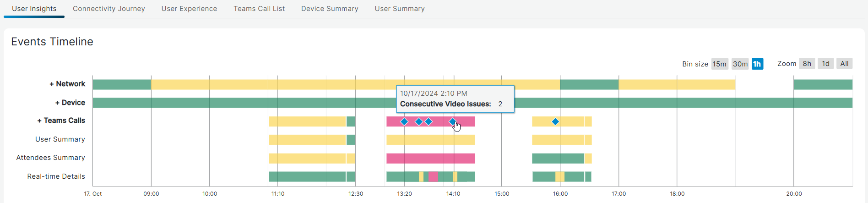
Task: Click the first diamond marker in Teams Calls
Action: tap(404, 121)
